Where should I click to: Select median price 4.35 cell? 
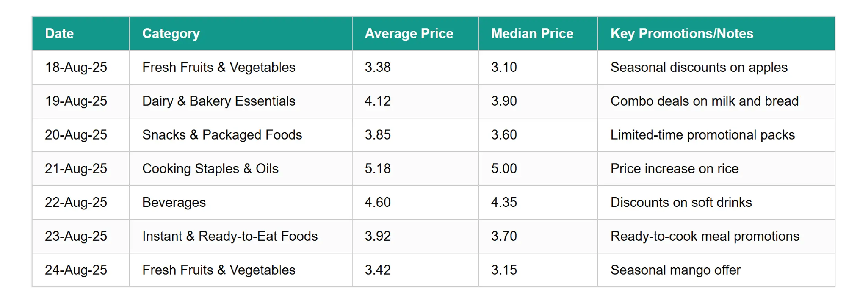(x=504, y=202)
